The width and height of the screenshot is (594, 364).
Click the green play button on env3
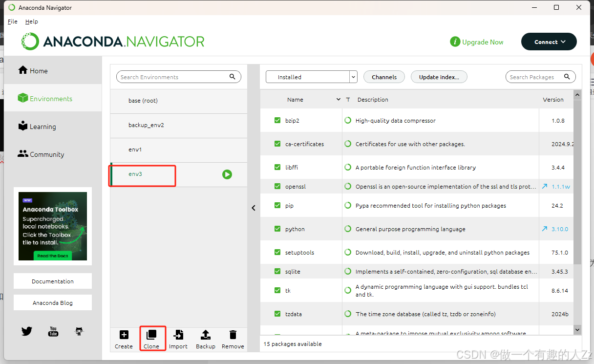pos(227,174)
